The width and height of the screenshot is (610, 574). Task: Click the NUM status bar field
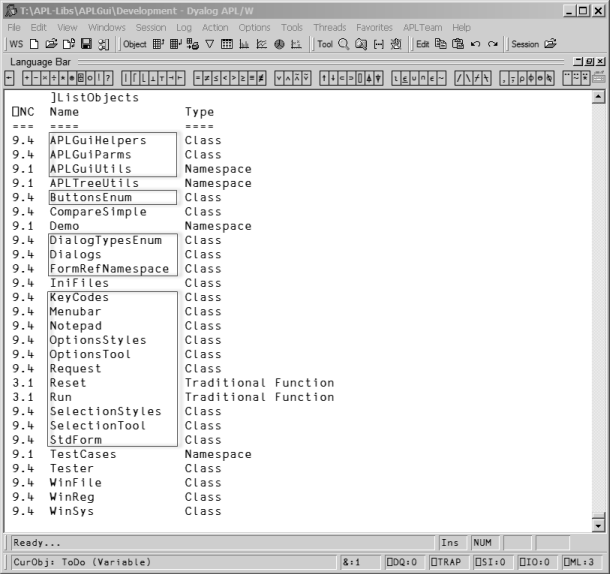[x=486, y=542]
